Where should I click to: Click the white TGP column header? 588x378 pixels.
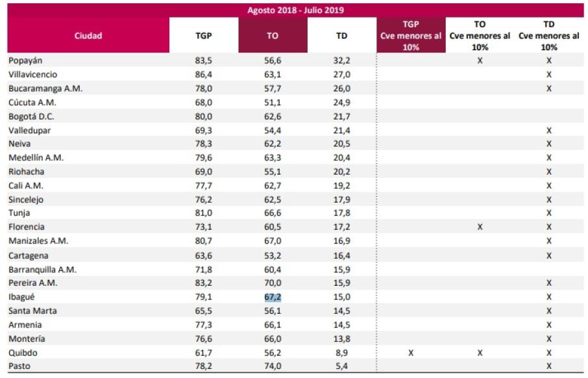(x=203, y=36)
